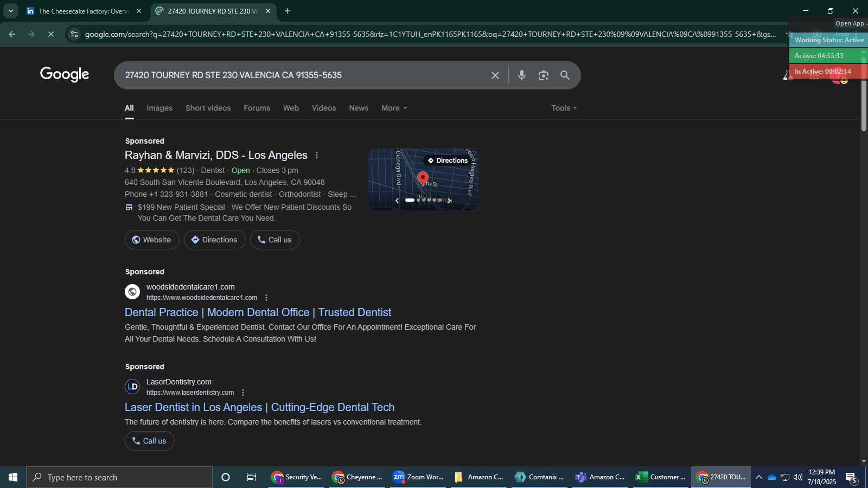Viewport: 868px width, 488px height.
Task: Click the woodsidedentalcare1.com globe favicon
Action: click(132, 292)
